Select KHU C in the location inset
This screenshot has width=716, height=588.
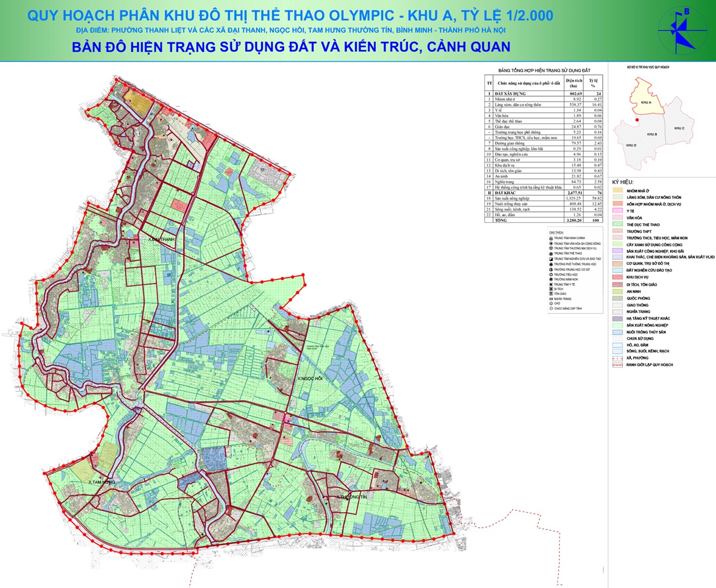(678, 128)
